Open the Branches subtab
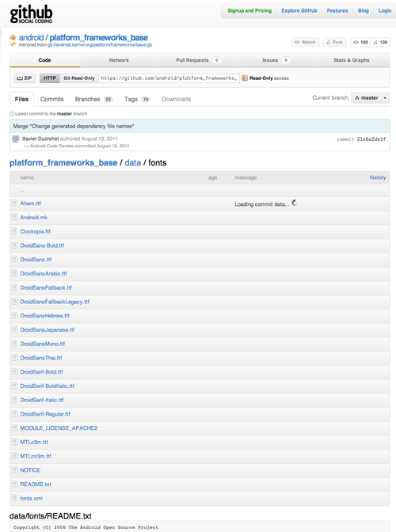The image size is (396, 532). 93,99
